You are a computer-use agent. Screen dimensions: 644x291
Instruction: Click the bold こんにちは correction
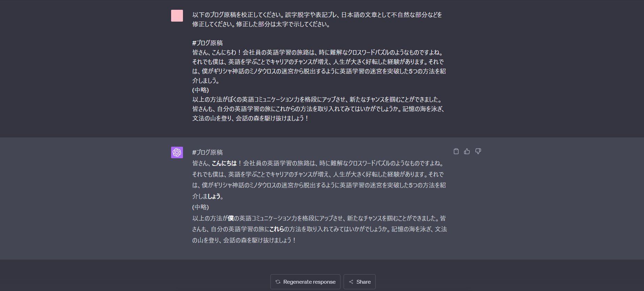tap(224, 163)
